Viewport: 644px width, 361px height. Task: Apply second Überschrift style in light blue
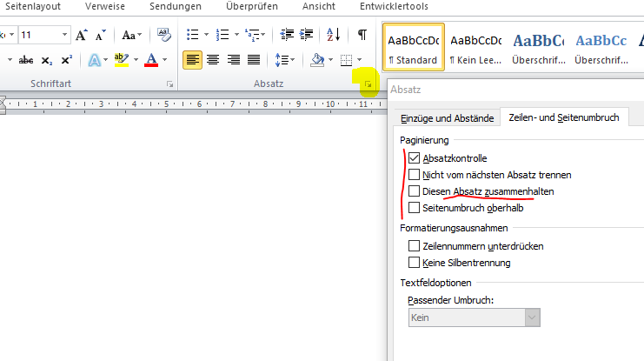click(x=601, y=47)
